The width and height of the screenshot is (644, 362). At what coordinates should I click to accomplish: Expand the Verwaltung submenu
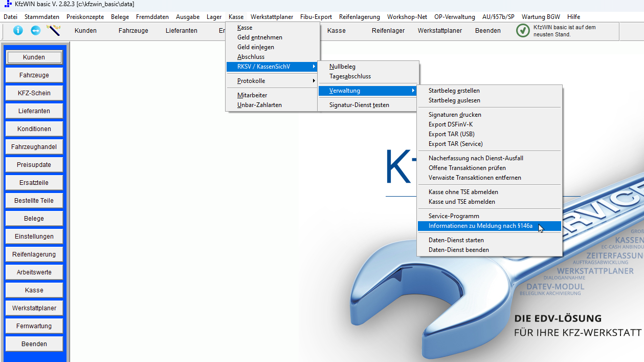tap(368, 91)
